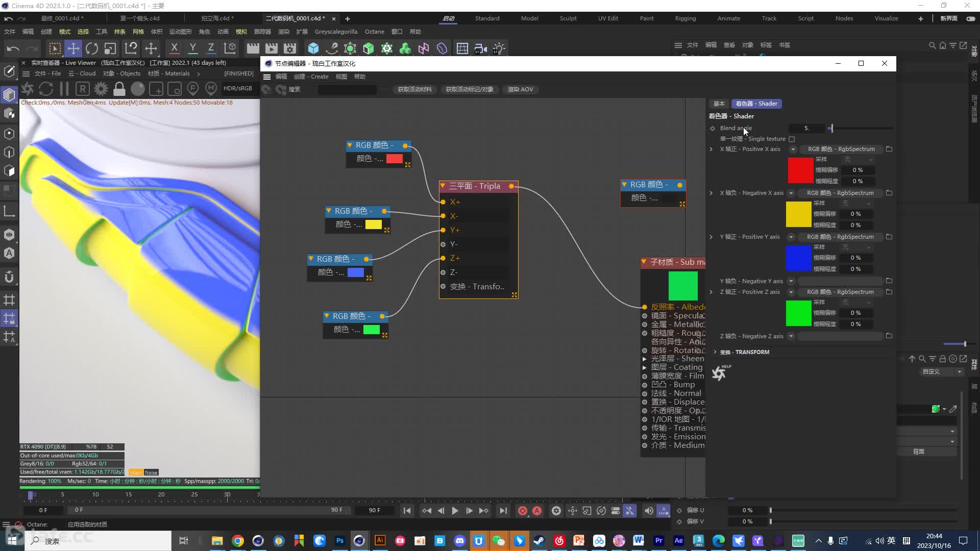Collapse the 三平面 Triplanar node
Screen dimensions: 980x551
tap(443, 186)
